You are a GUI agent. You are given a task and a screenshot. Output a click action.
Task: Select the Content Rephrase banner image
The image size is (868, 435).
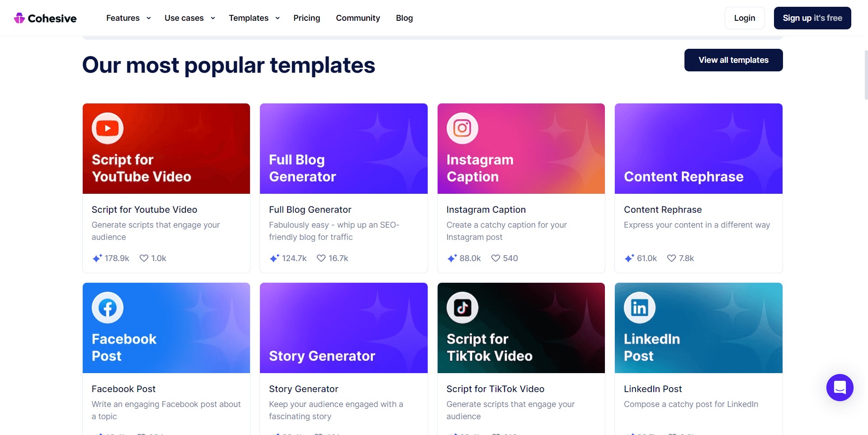pyautogui.click(x=698, y=149)
